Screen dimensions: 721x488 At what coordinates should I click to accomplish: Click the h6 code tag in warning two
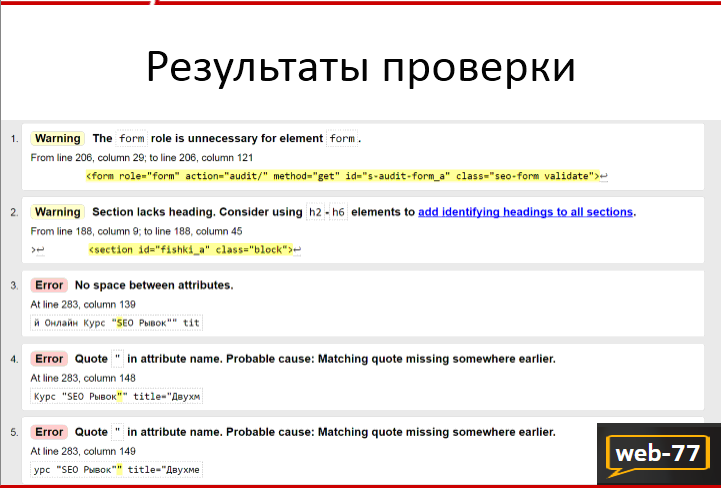(338, 212)
